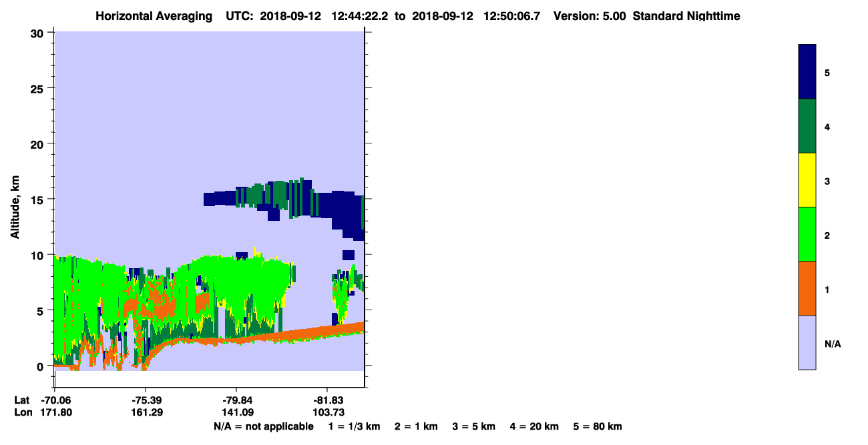The width and height of the screenshot is (868, 445).
Task: Click the lavender N/A colorbar segment
Action: coord(807,342)
